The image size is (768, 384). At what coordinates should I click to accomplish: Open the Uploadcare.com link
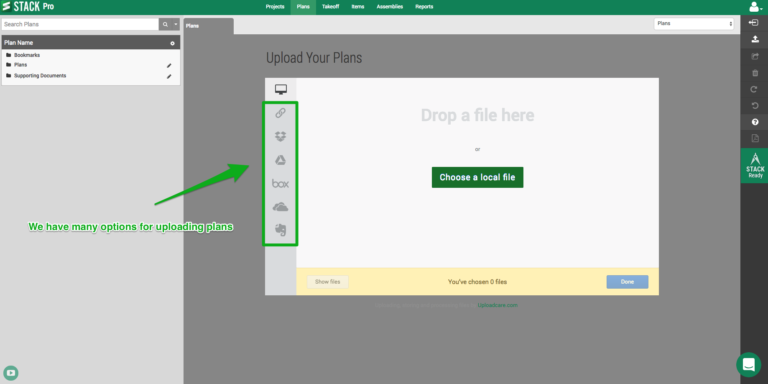498,305
